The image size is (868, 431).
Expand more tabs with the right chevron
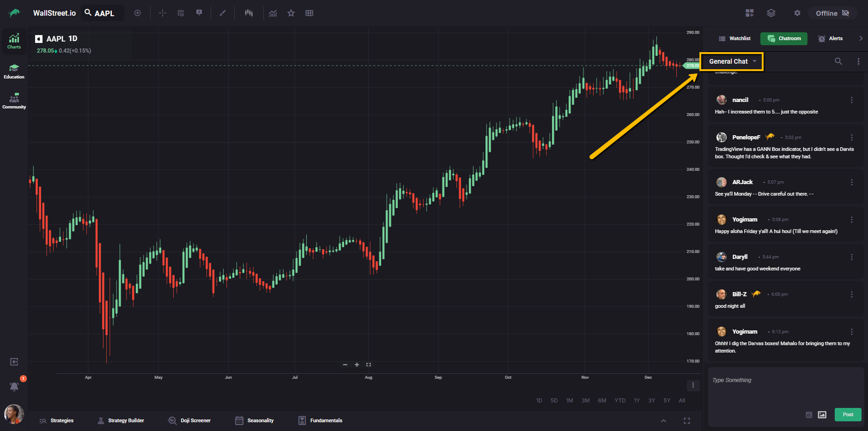pos(861,38)
